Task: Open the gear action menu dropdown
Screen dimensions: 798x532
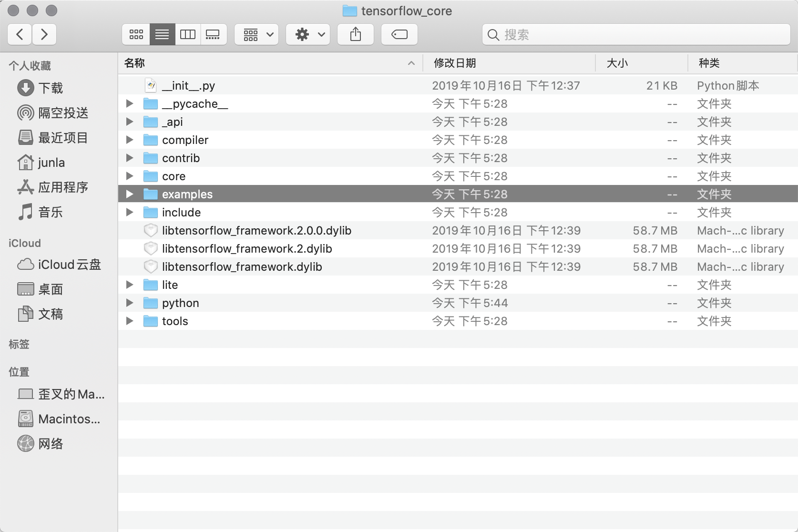Action: [x=308, y=34]
